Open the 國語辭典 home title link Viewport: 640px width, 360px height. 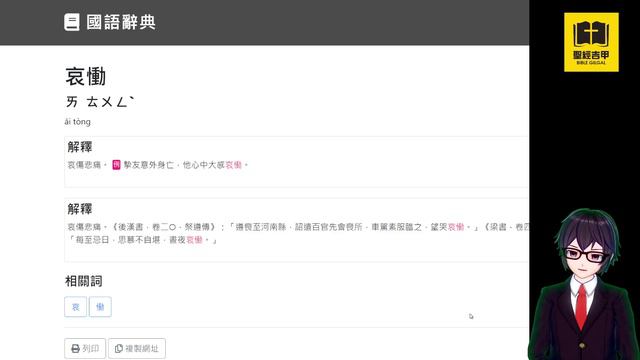(121, 22)
